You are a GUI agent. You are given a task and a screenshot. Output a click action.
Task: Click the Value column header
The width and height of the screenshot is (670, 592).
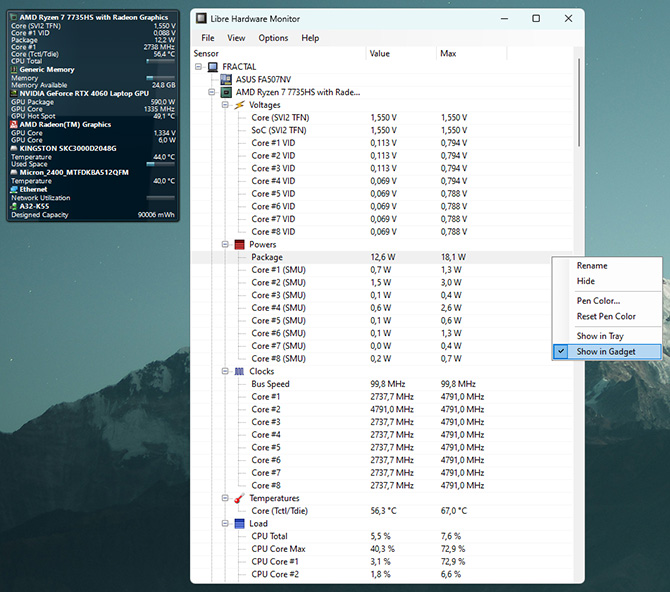coord(401,53)
